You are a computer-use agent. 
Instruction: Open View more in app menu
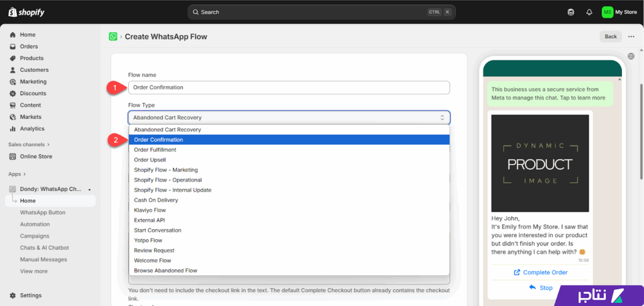click(33, 271)
